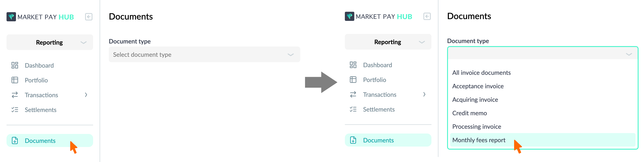Expand Transactions chevron in left panel

86,95
